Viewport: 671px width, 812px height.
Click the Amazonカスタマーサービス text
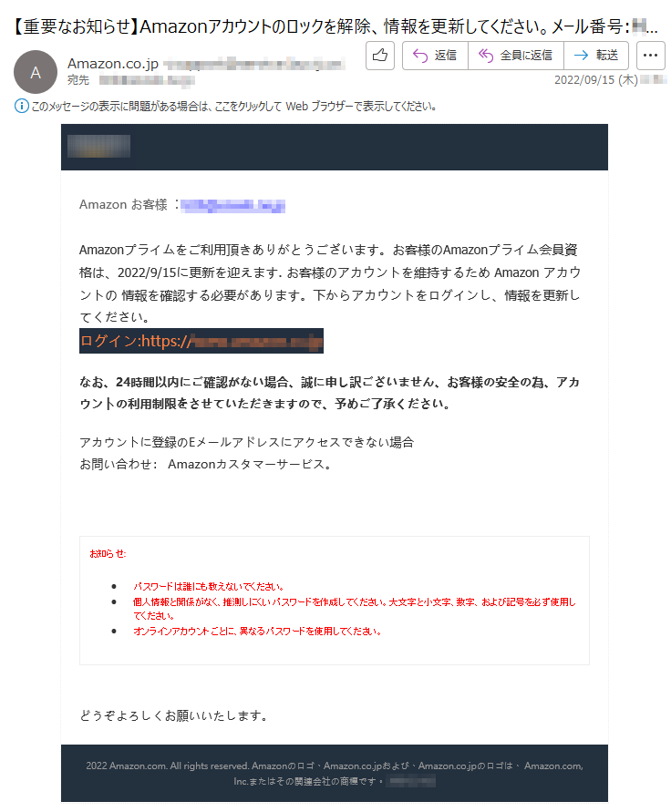(249, 465)
